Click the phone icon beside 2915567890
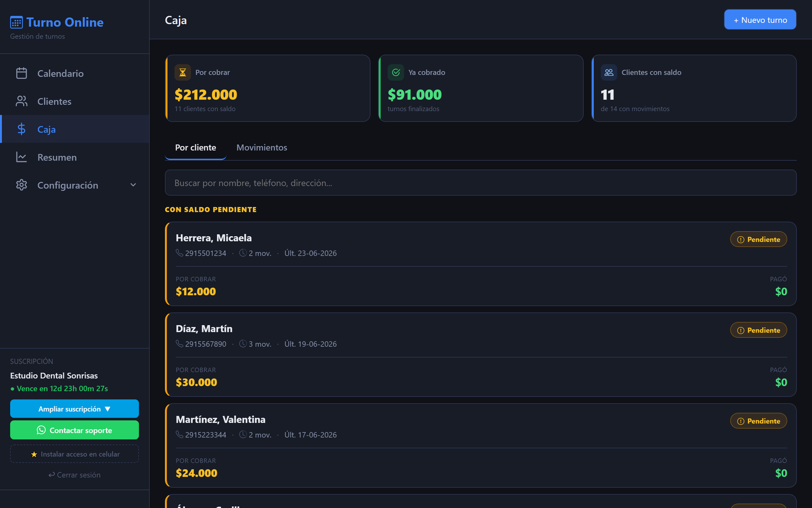 pos(180,344)
